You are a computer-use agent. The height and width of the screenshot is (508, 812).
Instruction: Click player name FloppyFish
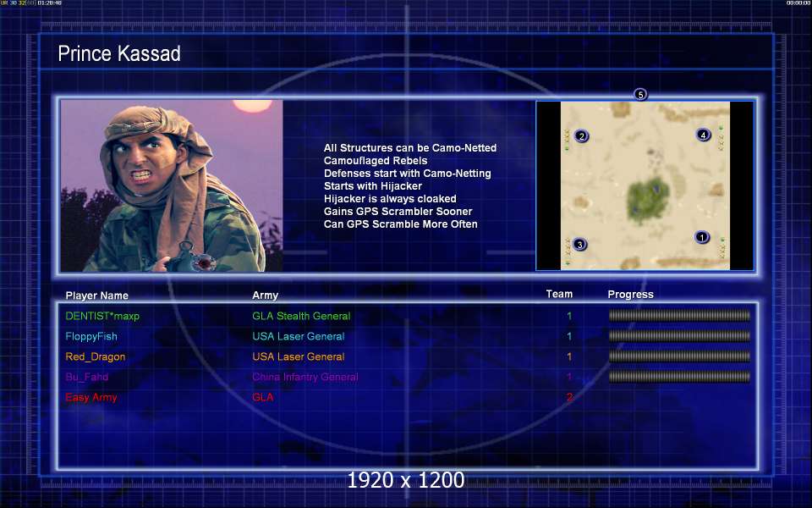pyautogui.click(x=91, y=336)
